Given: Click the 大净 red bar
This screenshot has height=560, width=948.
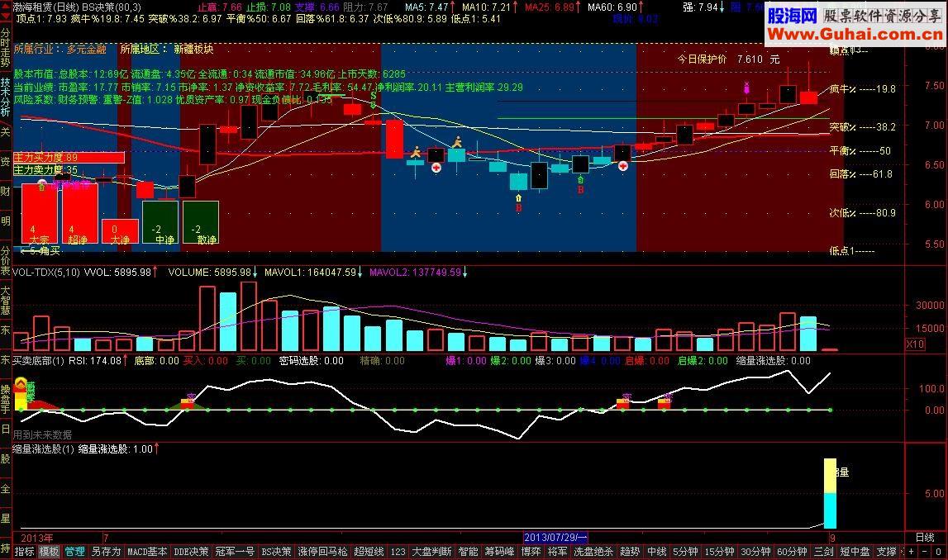Looking at the screenshot, I should coord(120,232).
